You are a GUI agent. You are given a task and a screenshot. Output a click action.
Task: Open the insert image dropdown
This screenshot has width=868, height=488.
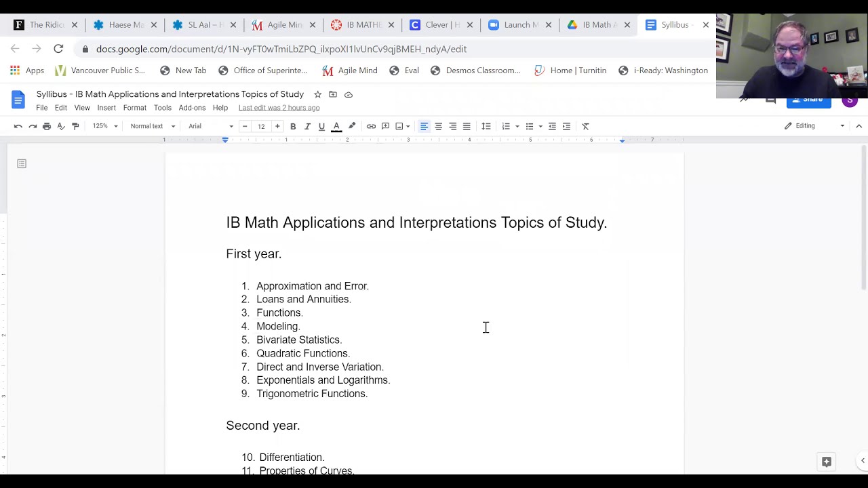point(403,126)
